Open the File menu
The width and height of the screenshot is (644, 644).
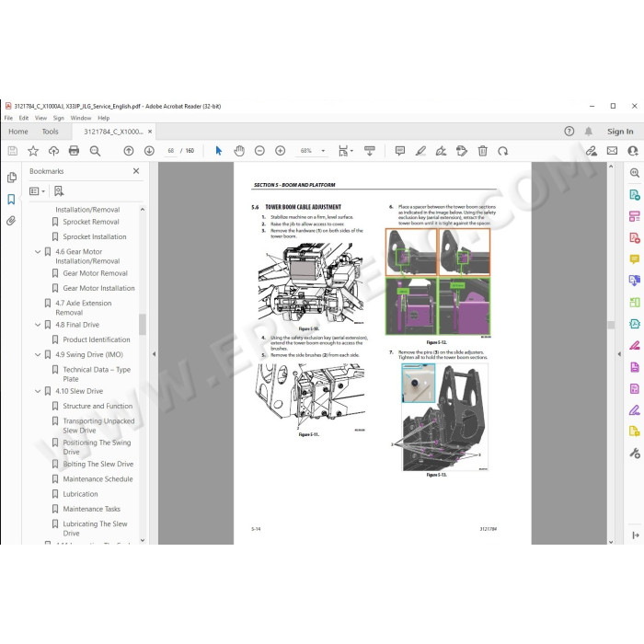[8, 118]
